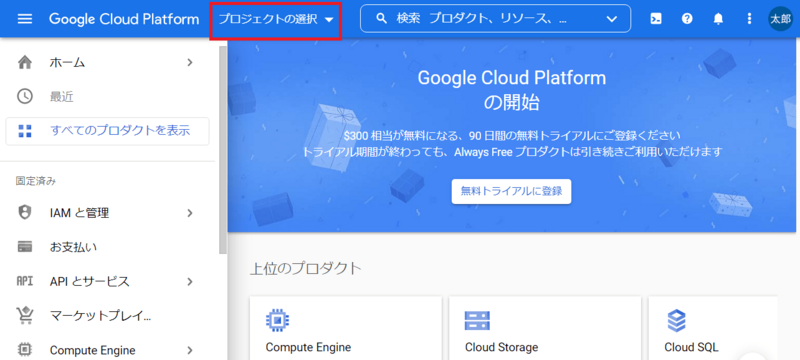
Task: Open the help question mark icon
Action: 687,19
